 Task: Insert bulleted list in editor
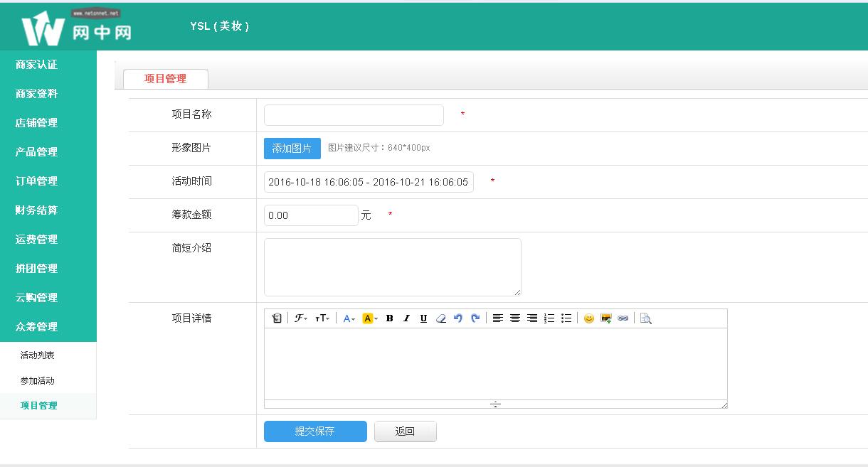pyautogui.click(x=566, y=318)
